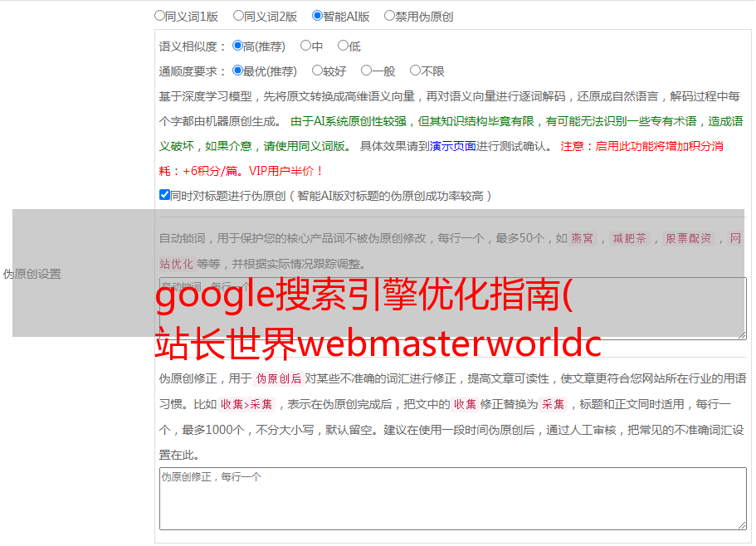Focus the 自动锁词 keyword lock textarea

(453, 309)
